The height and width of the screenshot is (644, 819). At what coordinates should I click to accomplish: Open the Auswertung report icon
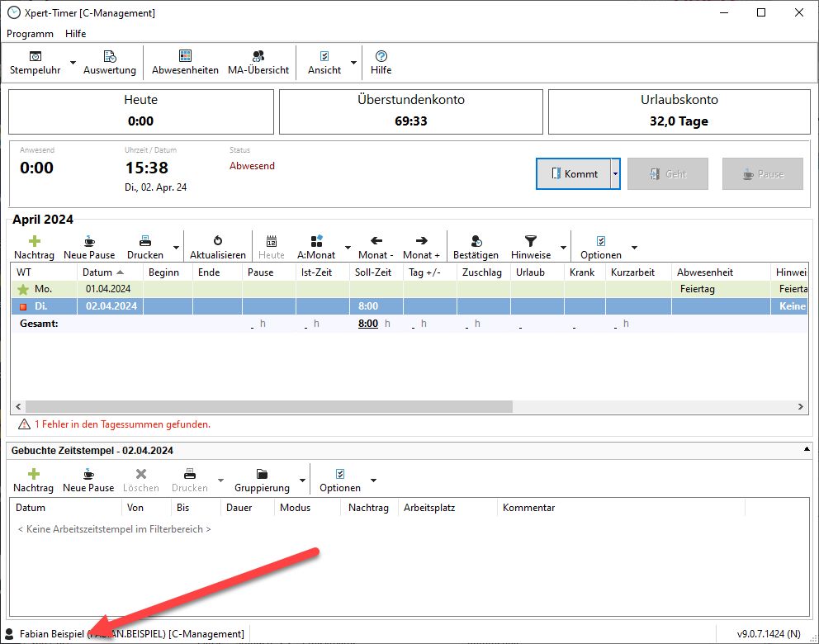click(110, 62)
